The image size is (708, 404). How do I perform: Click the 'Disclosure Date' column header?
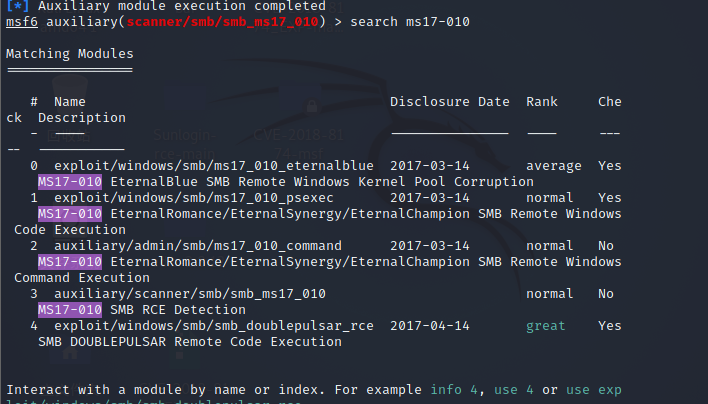click(x=450, y=102)
